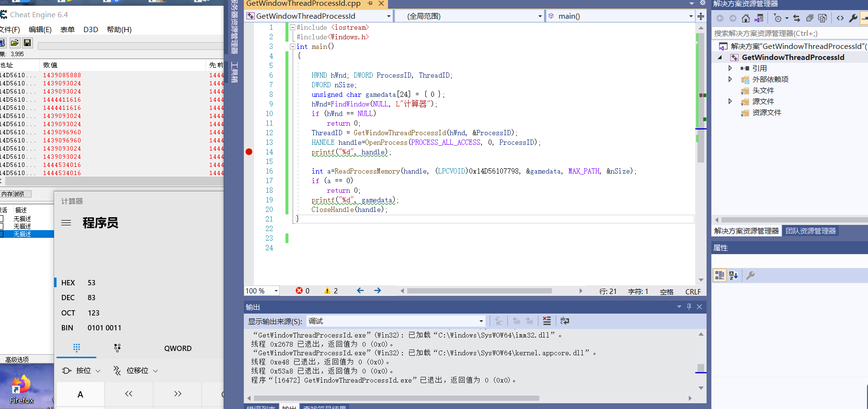Click calculator left shift << key

(x=128, y=394)
